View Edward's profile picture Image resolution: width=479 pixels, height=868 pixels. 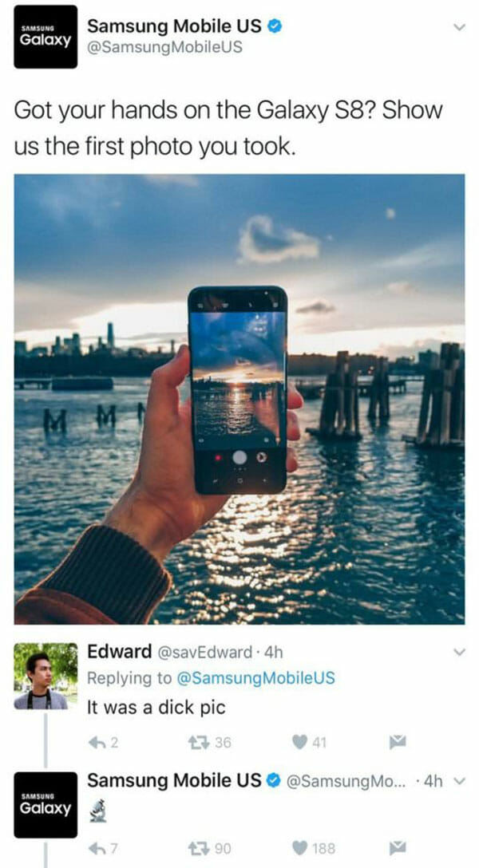coord(46,676)
